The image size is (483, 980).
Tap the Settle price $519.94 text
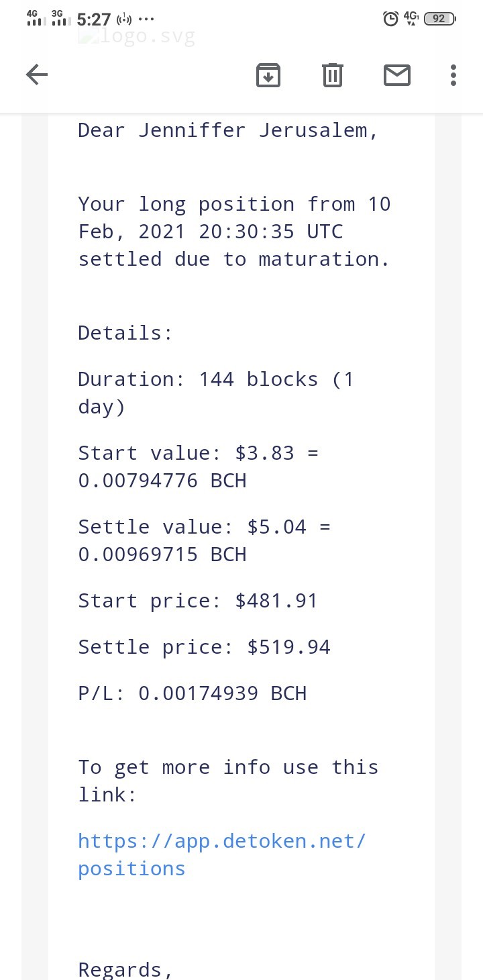[x=205, y=647]
